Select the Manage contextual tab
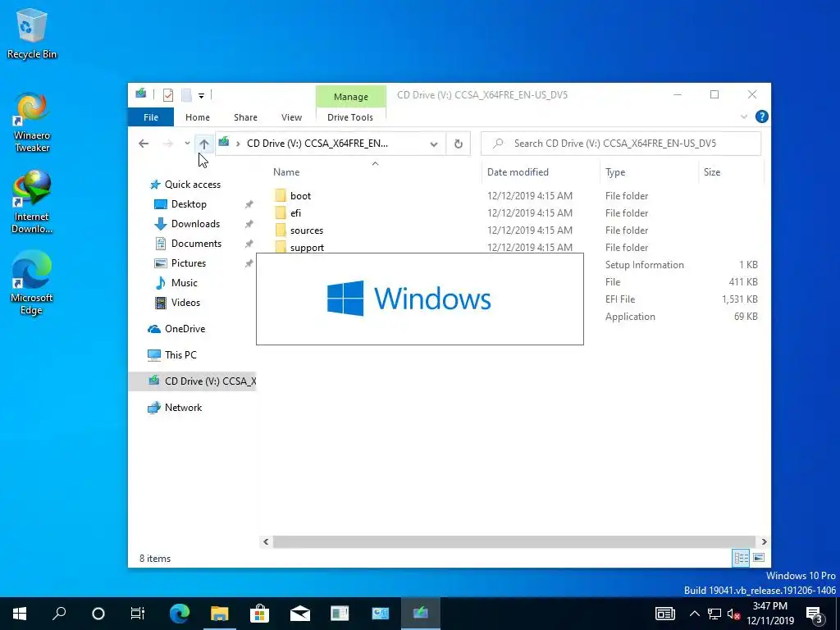 [x=351, y=97]
